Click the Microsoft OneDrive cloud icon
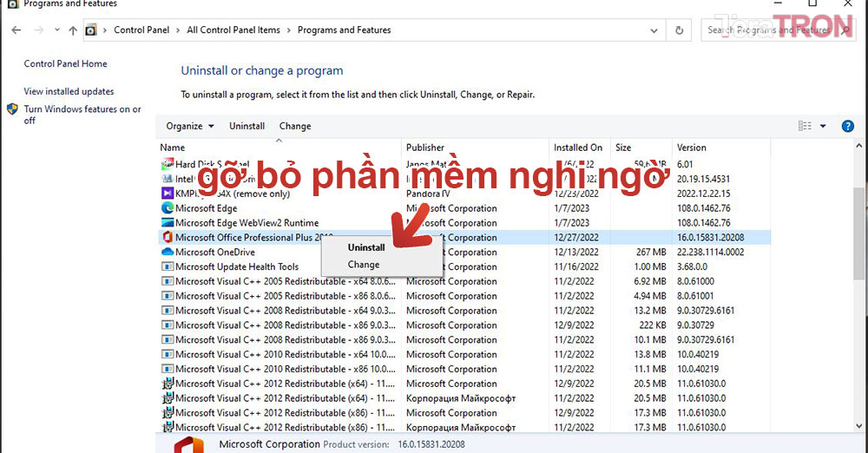 (x=168, y=252)
